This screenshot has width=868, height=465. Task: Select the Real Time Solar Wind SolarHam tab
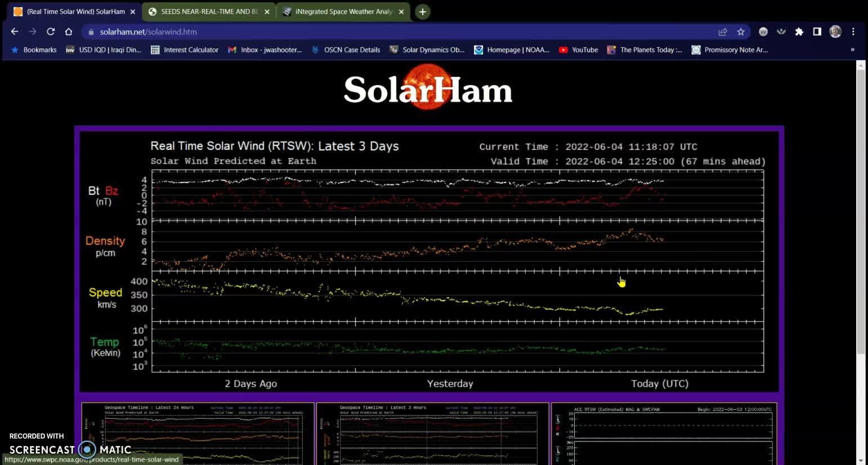coord(74,11)
